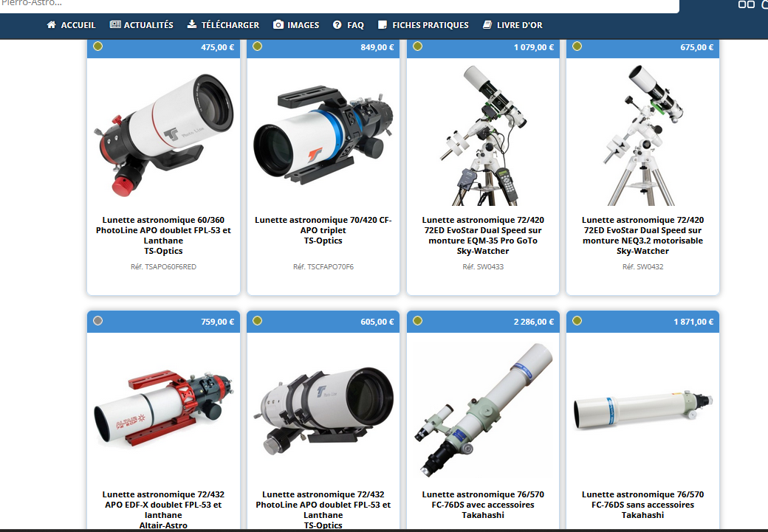The height and width of the screenshot is (532, 768).
Task: Click the 2 286,00 € price label
Action: tap(534, 322)
